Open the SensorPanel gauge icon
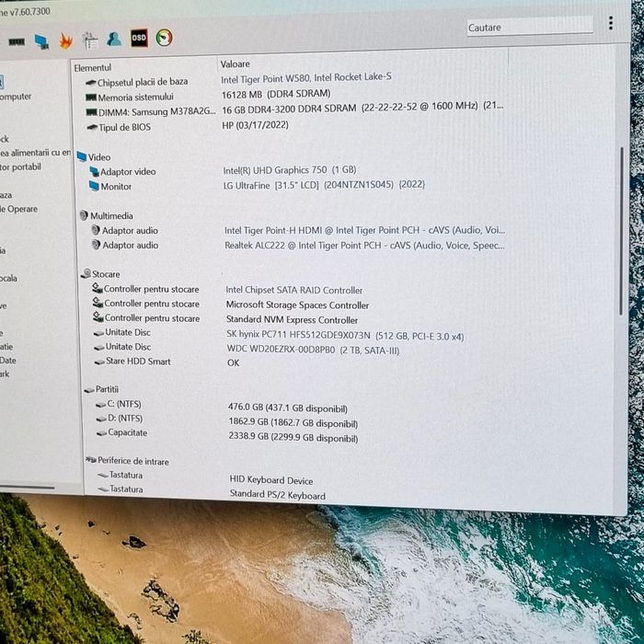 (x=164, y=38)
